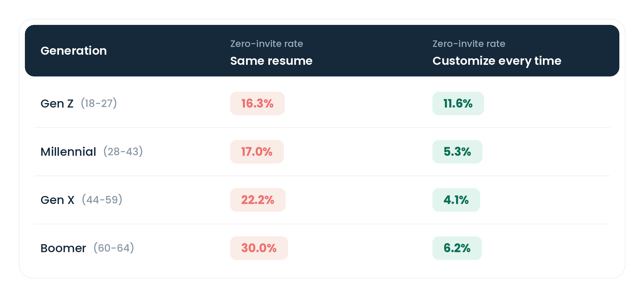Click the 16.3% badge for Gen Z
Viewport: 644px width, 297px height.
(x=257, y=103)
